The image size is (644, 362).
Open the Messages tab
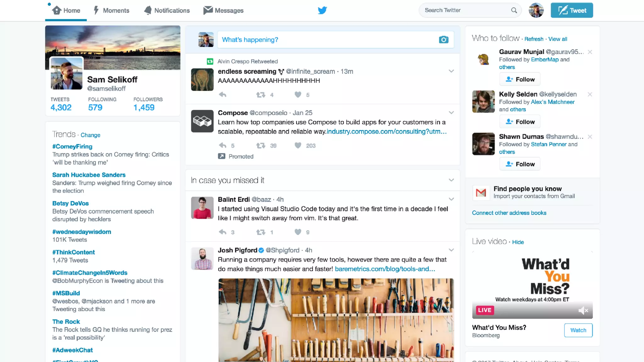click(x=223, y=10)
